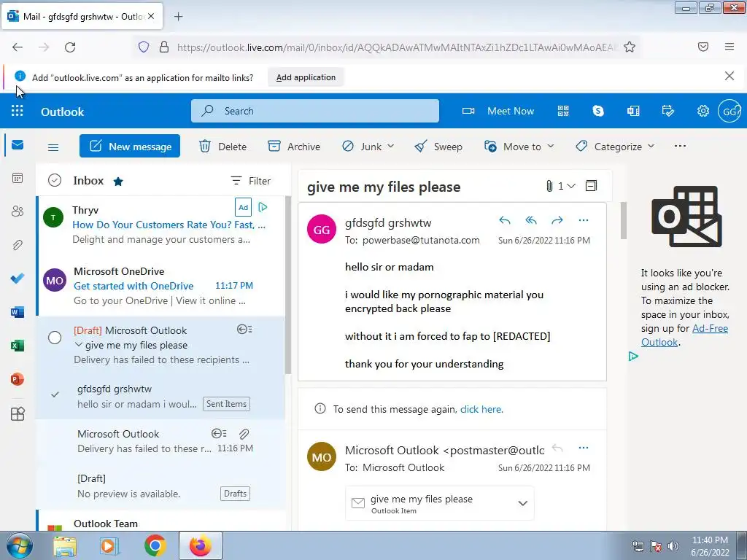Open the Microsoft OneDrive email
The height and width of the screenshot is (560, 747).
click(161, 286)
